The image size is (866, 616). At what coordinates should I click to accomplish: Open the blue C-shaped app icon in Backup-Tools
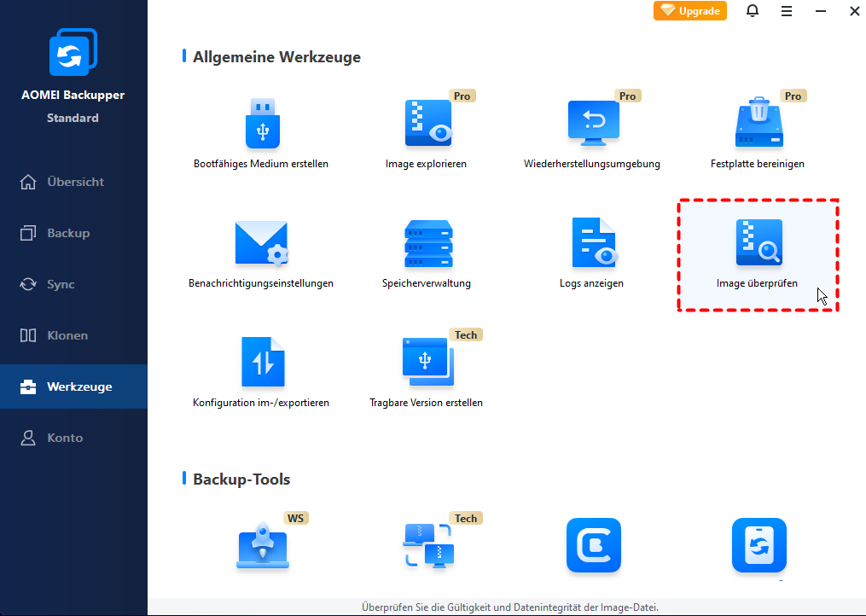(594, 545)
